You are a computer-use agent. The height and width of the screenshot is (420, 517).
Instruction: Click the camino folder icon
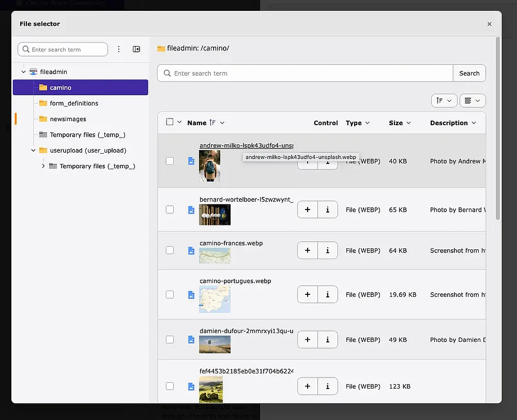43,87
